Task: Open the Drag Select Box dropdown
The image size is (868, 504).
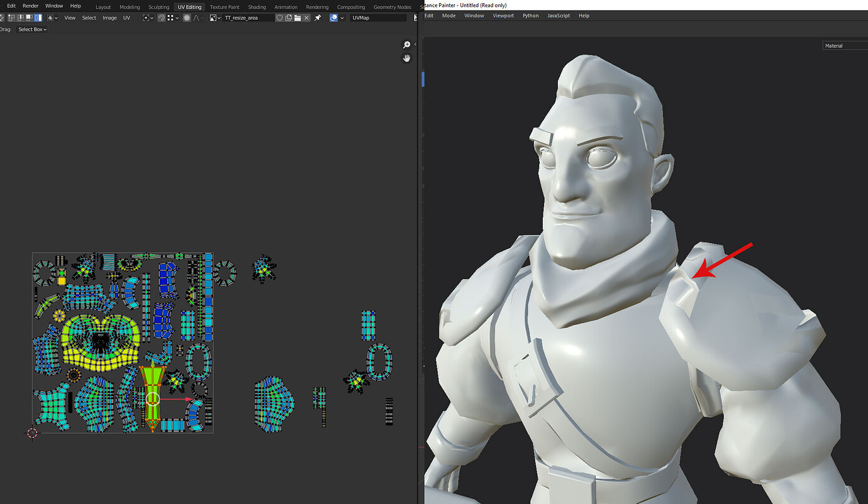Action: 32,30
